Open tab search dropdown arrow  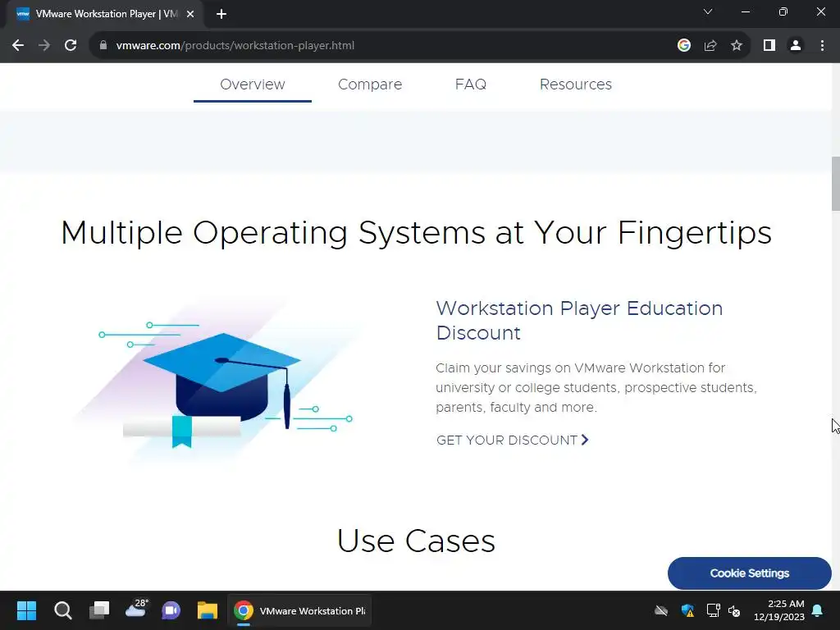tap(708, 11)
